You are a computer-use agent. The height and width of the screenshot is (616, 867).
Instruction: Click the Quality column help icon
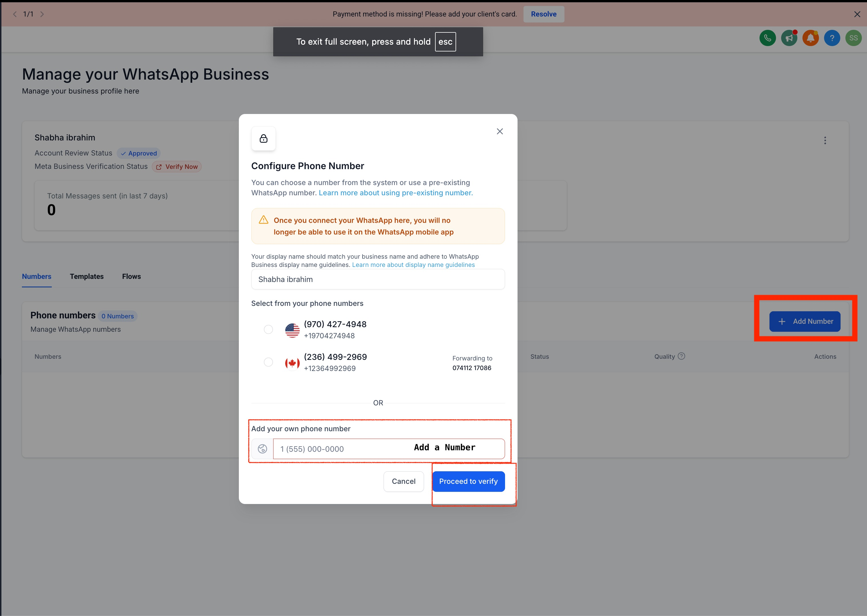pos(682,356)
